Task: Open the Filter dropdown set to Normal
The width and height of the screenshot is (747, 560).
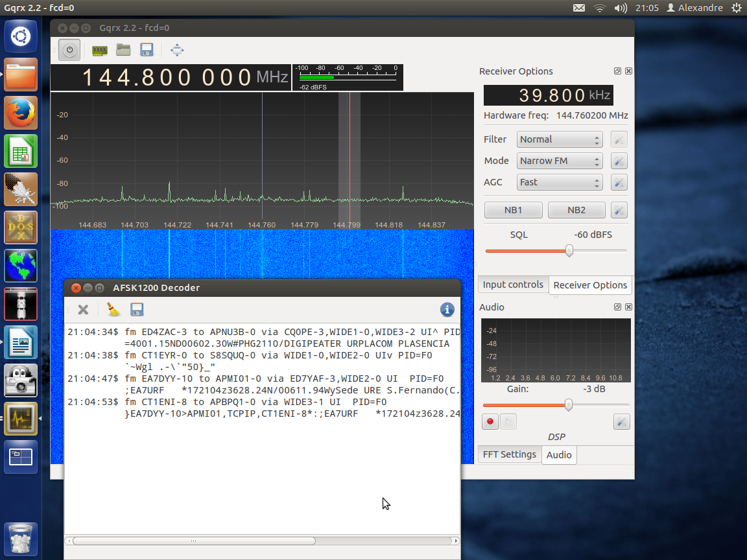Action: [560, 139]
